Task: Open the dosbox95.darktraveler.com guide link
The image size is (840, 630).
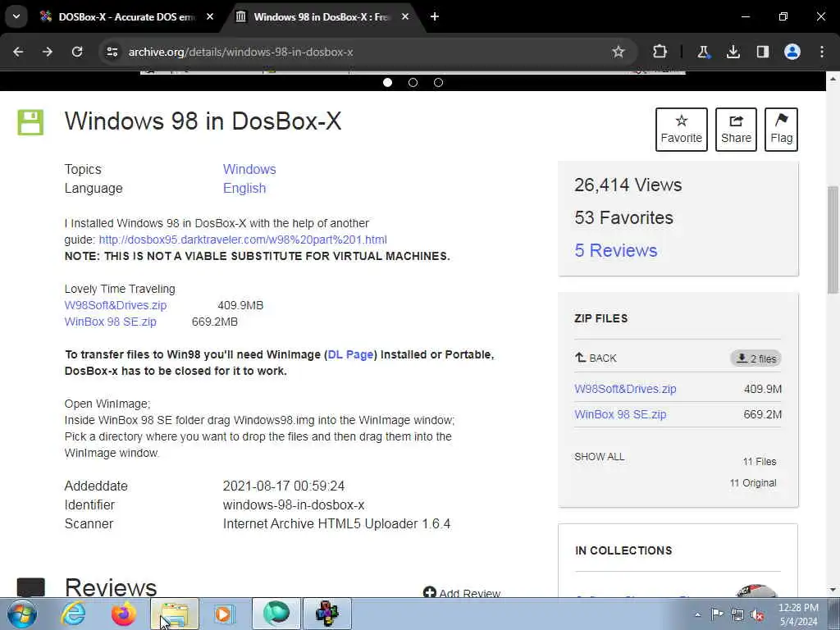Action: pos(243,240)
